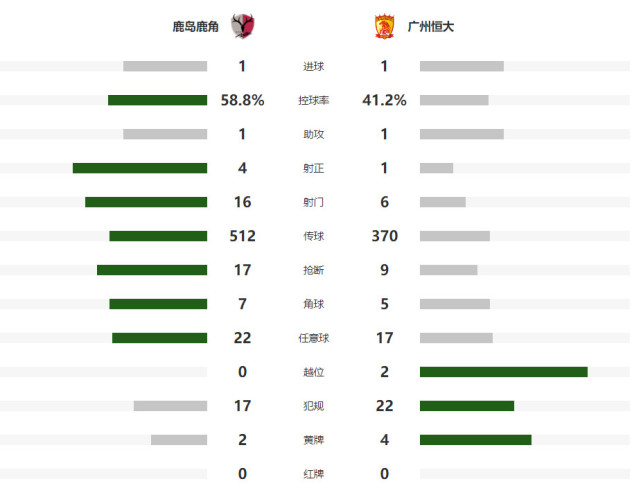Select the 任意球 stat label
Screen dimensions: 641x486
(x=314, y=338)
